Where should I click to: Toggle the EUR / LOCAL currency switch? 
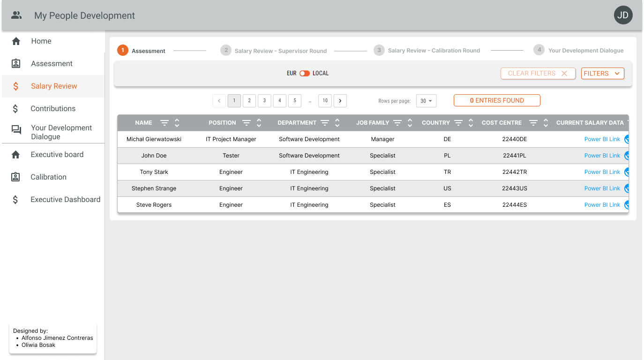click(x=305, y=74)
